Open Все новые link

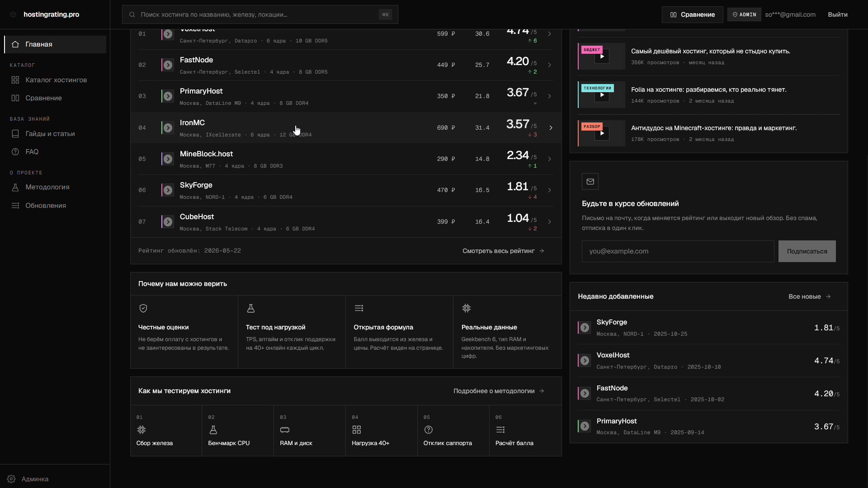[809, 296]
